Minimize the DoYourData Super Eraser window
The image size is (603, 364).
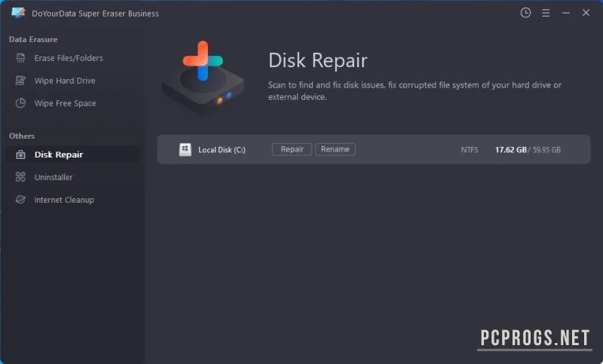coord(566,13)
